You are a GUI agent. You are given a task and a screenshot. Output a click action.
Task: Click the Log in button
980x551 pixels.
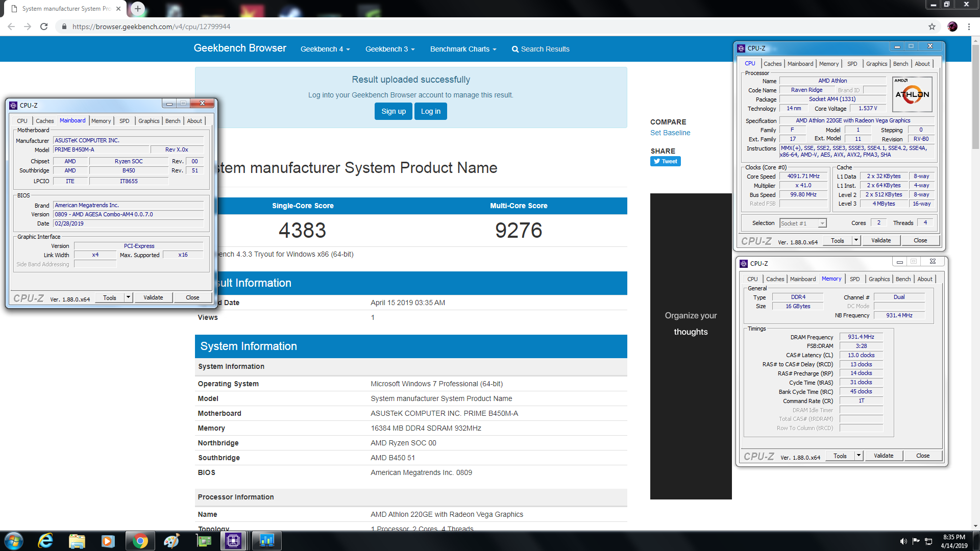pos(431,111)
